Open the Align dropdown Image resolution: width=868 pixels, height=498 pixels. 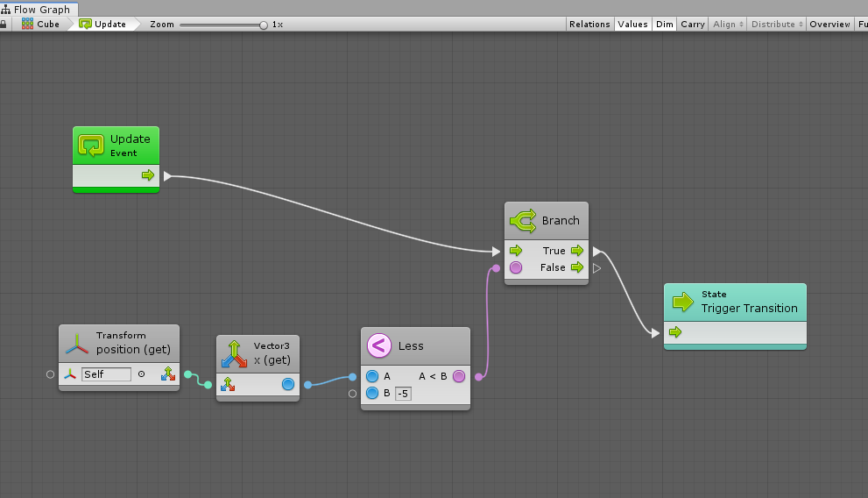click(728, 25)
